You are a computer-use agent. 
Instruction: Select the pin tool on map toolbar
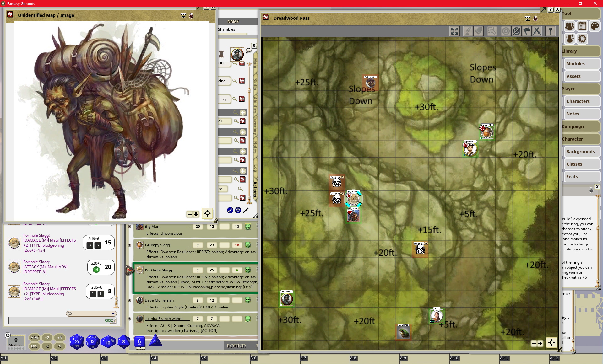pos(551,31)
